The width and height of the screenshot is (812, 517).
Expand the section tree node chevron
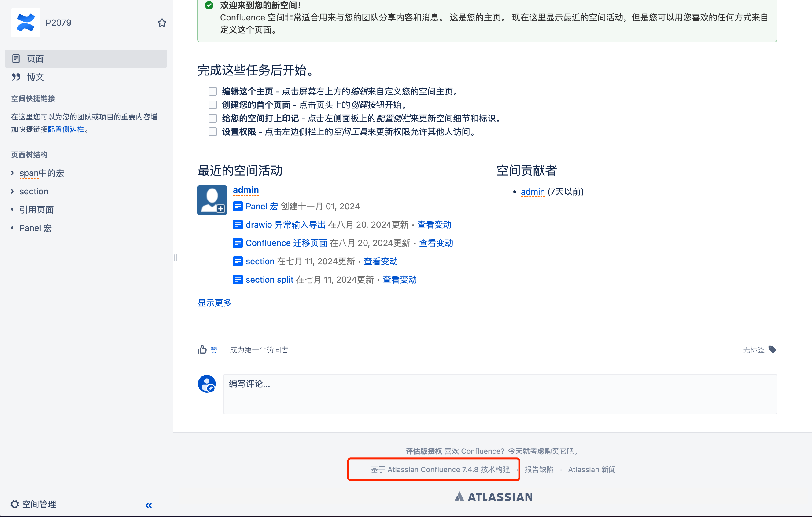click(x=13, y=191)
